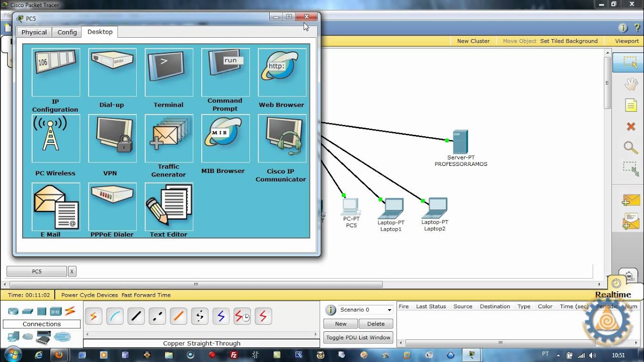644x362 pixels.
Task: Open the help question mark icon
Action: click(637, 28)
